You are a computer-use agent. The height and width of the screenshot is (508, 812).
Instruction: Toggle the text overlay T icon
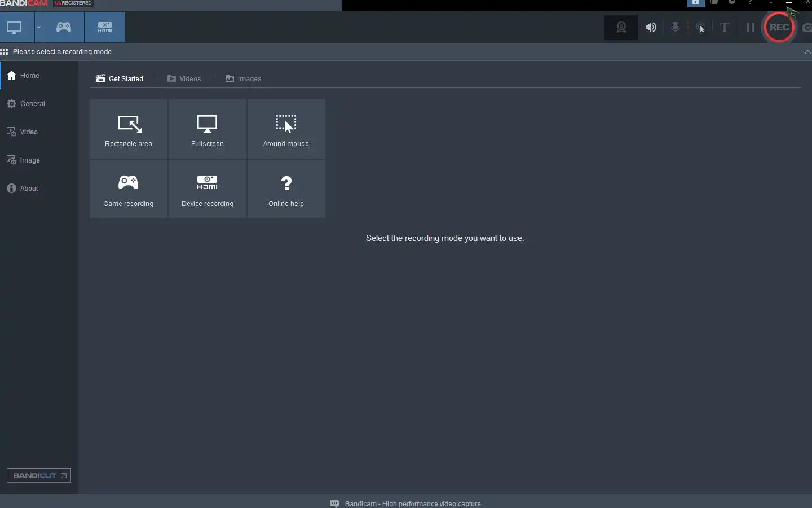coord(725,27)
